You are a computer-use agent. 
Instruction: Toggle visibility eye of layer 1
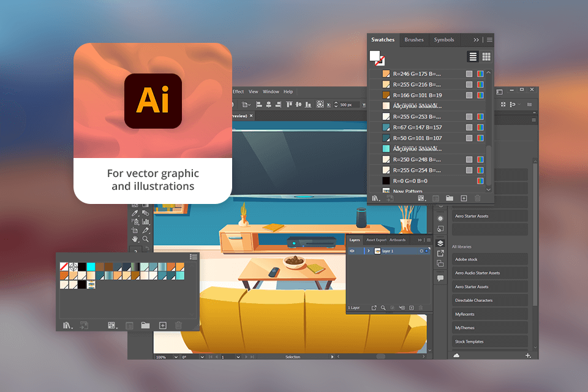click(x=352, y=251)
